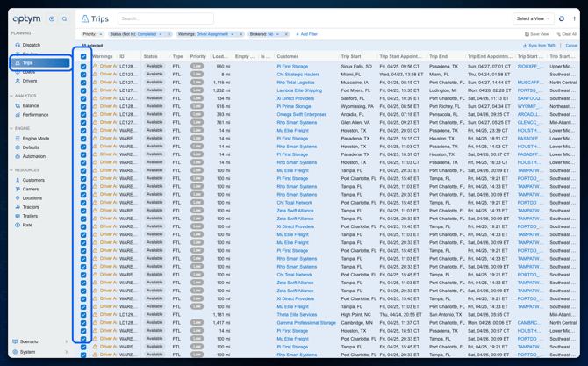This screenshot has height=366, width=588.
Task: Click the Defaults gear icon under Engine
Action: coord(18,147)
